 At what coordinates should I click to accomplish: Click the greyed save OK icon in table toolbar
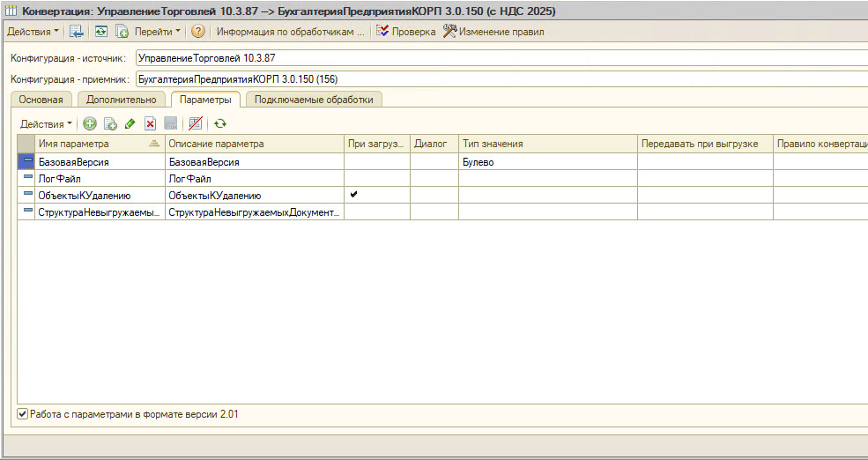coord(170,123)
